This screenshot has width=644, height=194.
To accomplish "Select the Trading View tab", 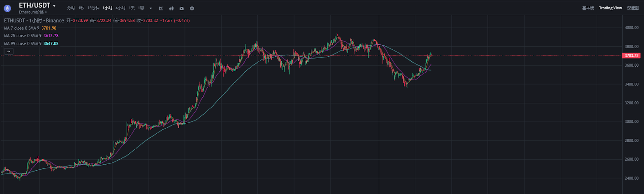I will click(610, 8).
